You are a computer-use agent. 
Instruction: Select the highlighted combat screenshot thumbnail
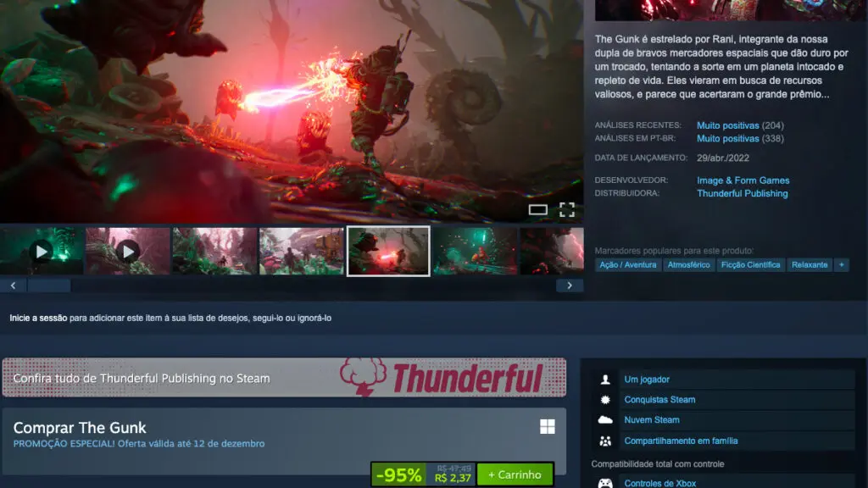click(x=388, y=251)
